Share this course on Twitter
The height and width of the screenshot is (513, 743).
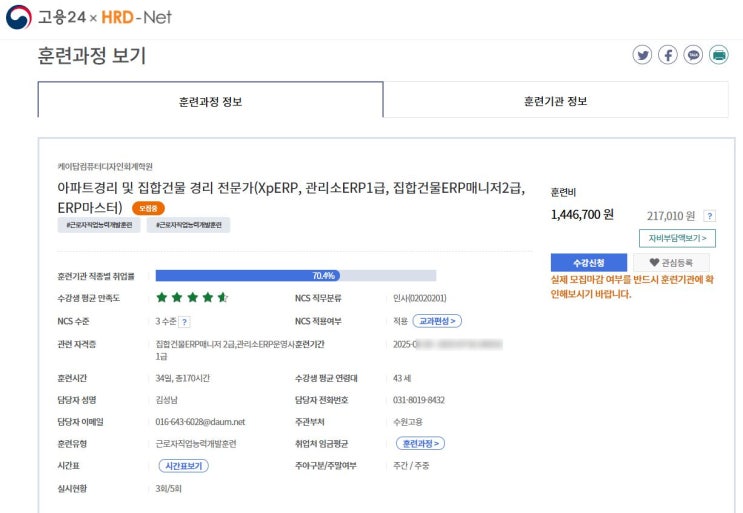click(x=642, y=55)
